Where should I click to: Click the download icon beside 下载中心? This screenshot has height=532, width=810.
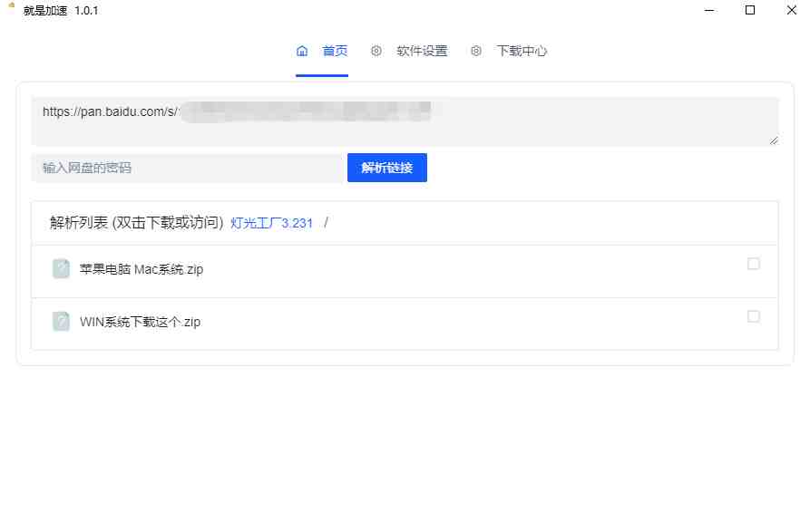(476, 52)
